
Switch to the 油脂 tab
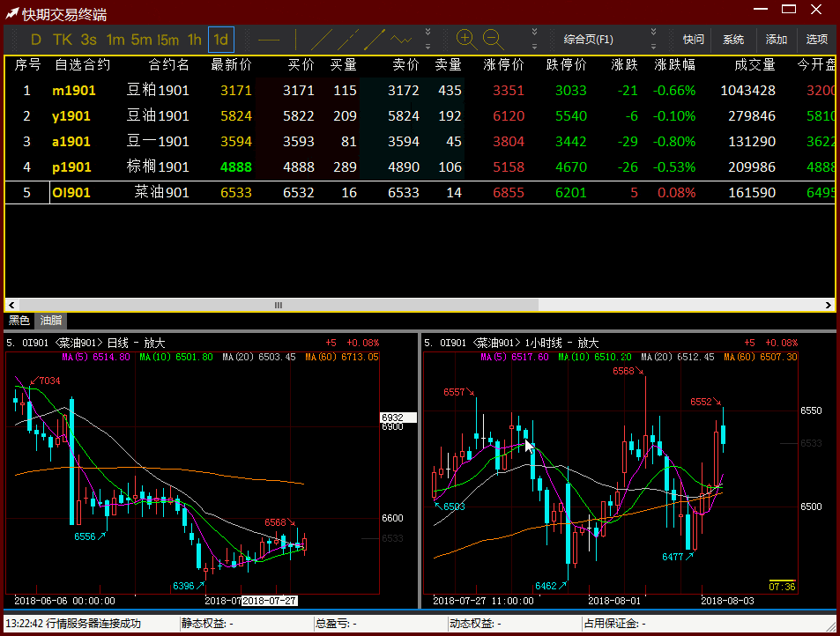[51, 320]
